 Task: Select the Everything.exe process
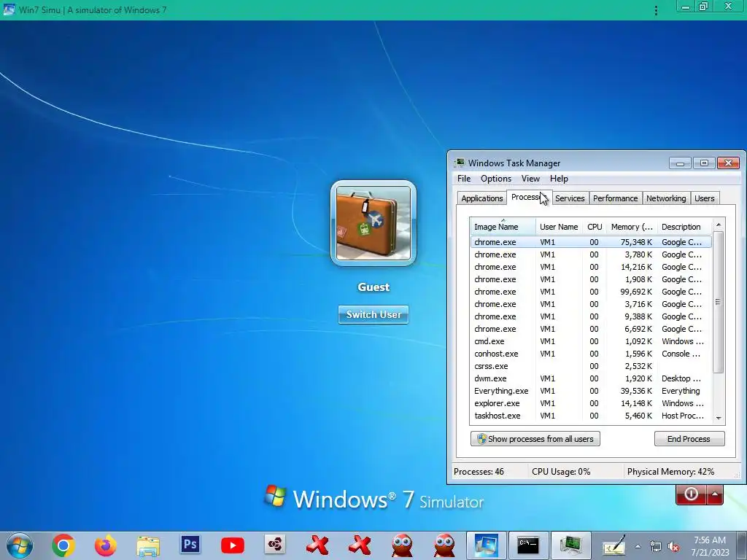click(591, 391)
